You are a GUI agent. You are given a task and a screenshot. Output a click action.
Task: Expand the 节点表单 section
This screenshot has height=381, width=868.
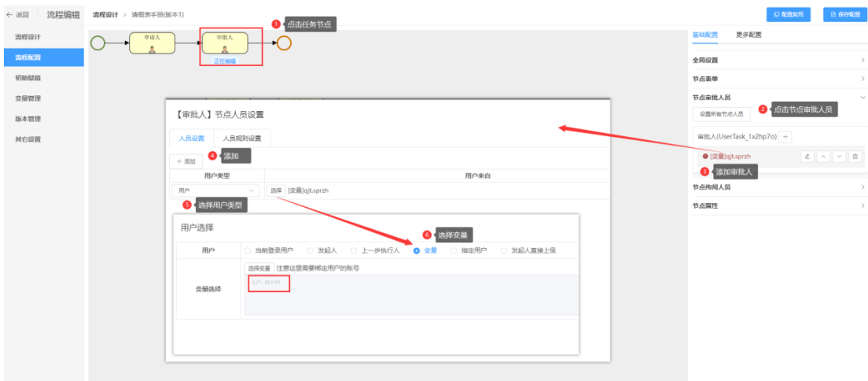(778, 79)
